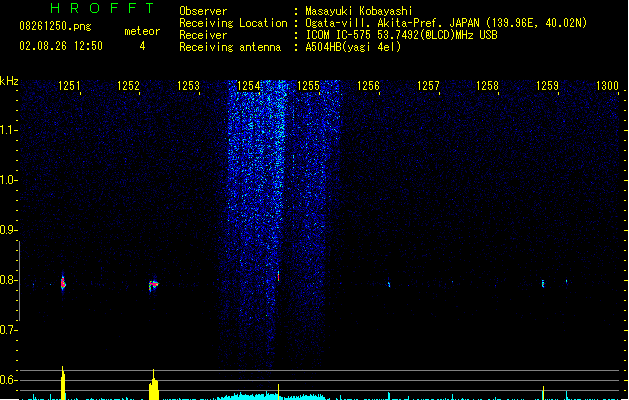629x400 pixels.
Task: Click the Ogata-vill. Akita-Pref. JAPAN location text
Action: [446, 23]
